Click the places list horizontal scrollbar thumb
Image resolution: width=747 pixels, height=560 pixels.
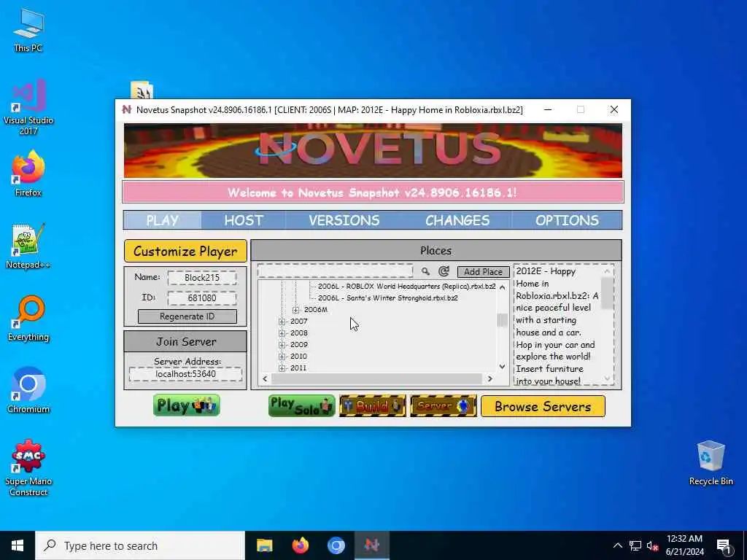click(x=377, y=378)
